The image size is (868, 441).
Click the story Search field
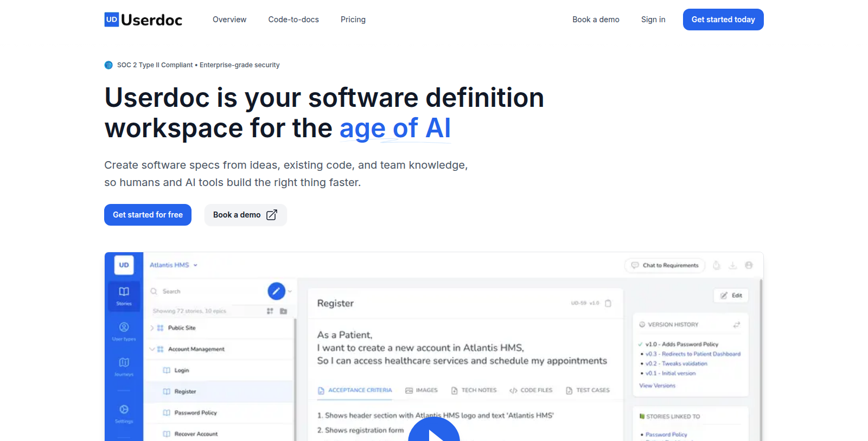pos(206,291)
